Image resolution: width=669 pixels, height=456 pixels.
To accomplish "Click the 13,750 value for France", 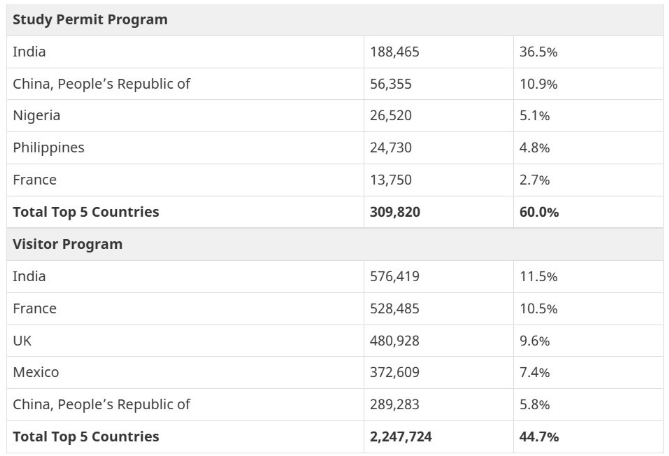I will 391,180.
